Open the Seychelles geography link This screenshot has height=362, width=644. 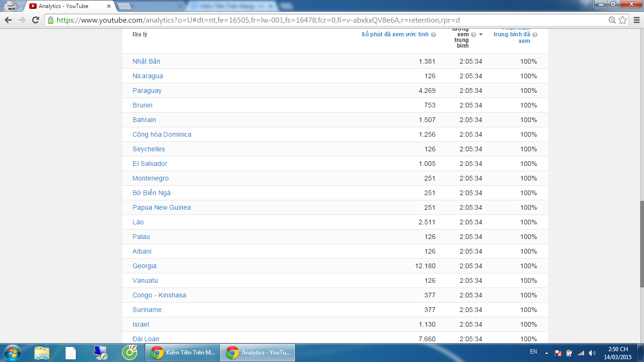coord(149,149)
